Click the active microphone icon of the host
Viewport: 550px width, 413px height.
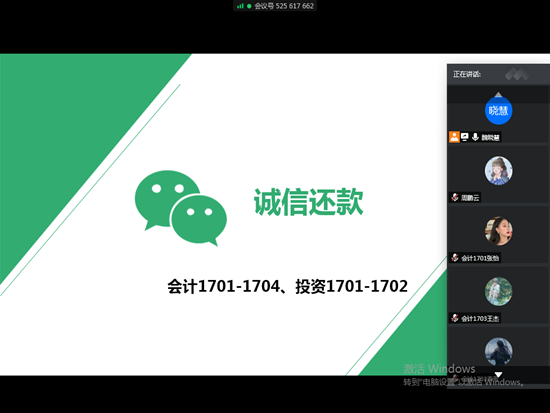pos(475,137)
